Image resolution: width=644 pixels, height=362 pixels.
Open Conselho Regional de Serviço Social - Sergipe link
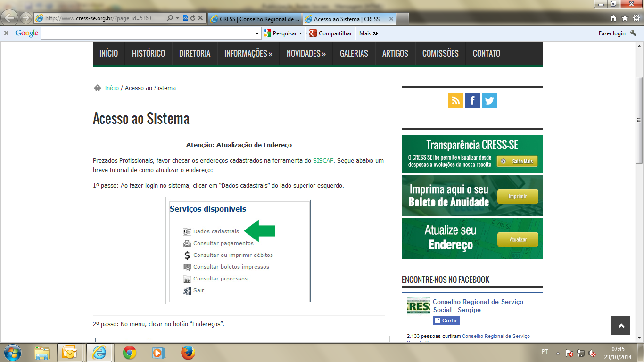click(478, 306)
